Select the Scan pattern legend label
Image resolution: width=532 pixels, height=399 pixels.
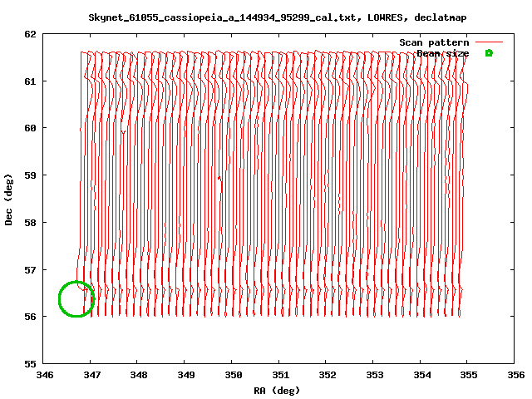pyautogui.click(x=434, y=42)
